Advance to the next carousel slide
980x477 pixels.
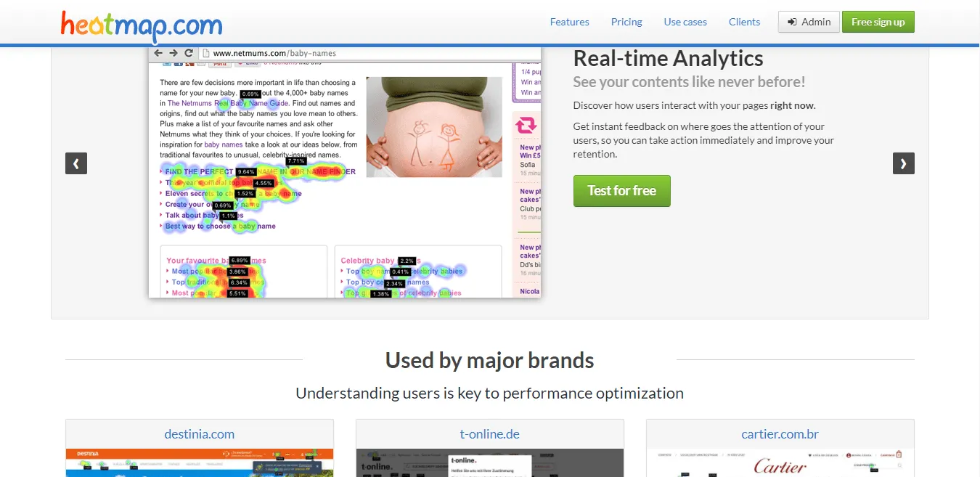point(904,163)
